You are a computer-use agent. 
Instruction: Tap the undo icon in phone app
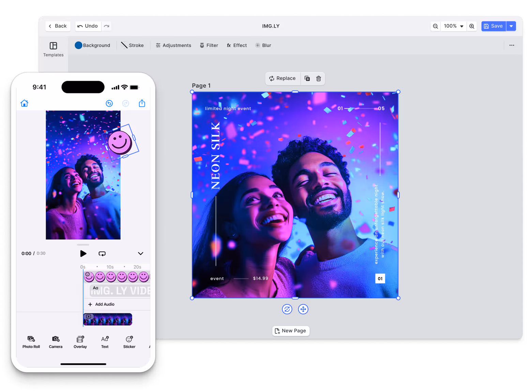click(x=109, y=103)
